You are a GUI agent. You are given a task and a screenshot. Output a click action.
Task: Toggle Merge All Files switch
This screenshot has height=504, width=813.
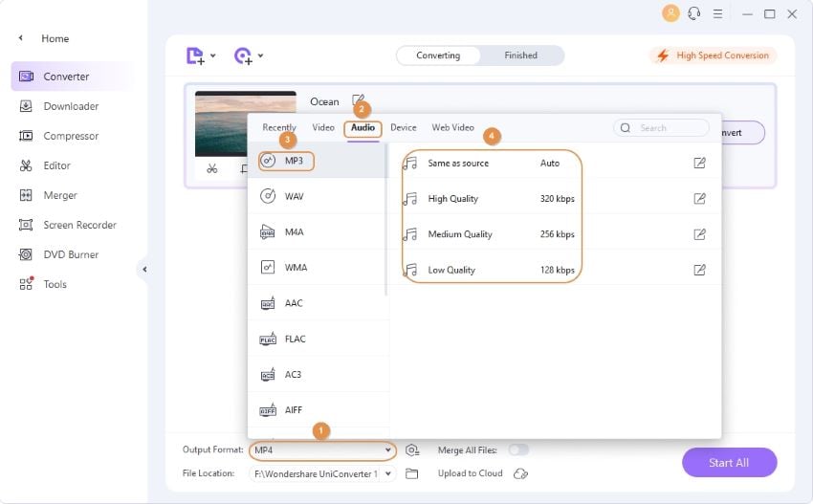pyautogui.click(x=518, y=449)
